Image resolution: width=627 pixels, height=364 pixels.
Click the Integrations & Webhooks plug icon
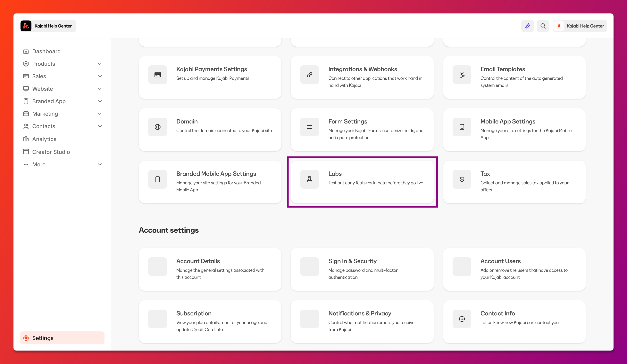click(x=310, y=75)
